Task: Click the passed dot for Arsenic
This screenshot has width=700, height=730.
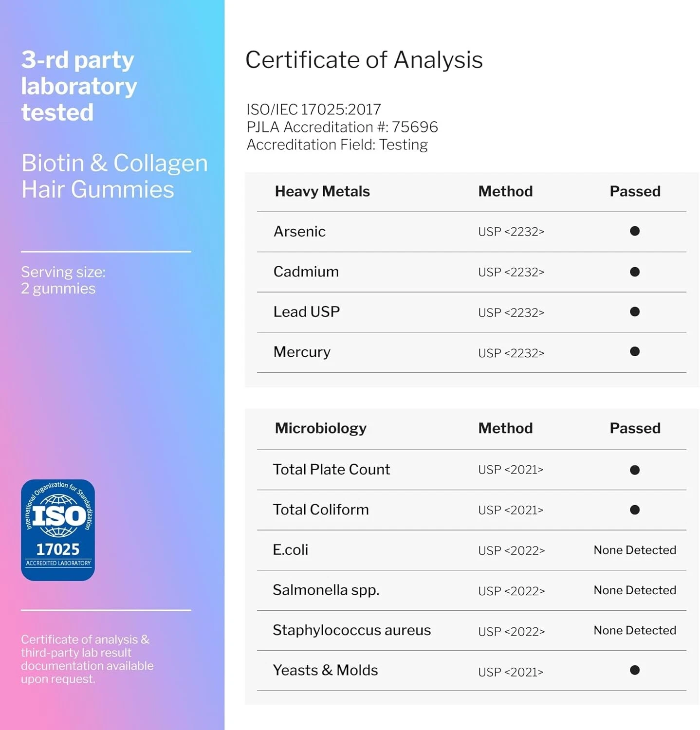Action: pyautogui.click(x=634, y=231)
